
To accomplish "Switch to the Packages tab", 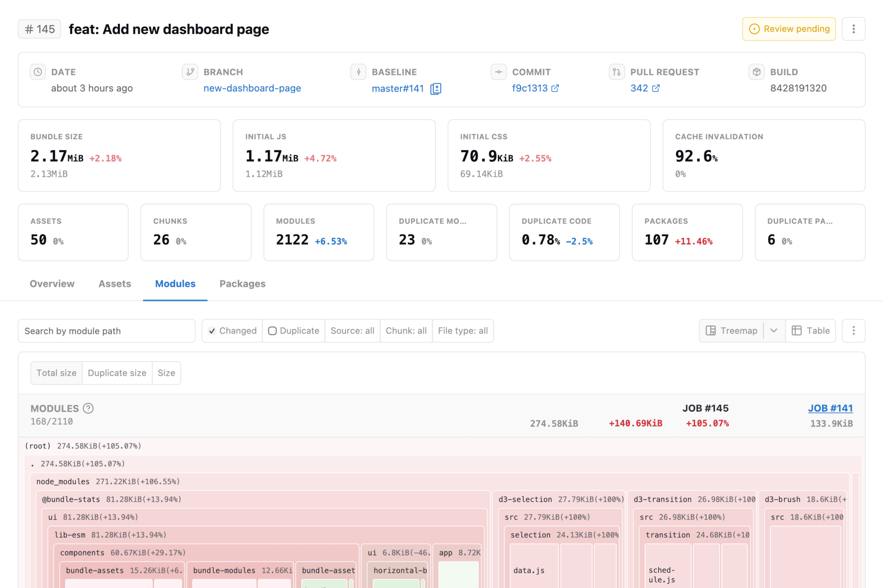I will [x=242, y=283].
